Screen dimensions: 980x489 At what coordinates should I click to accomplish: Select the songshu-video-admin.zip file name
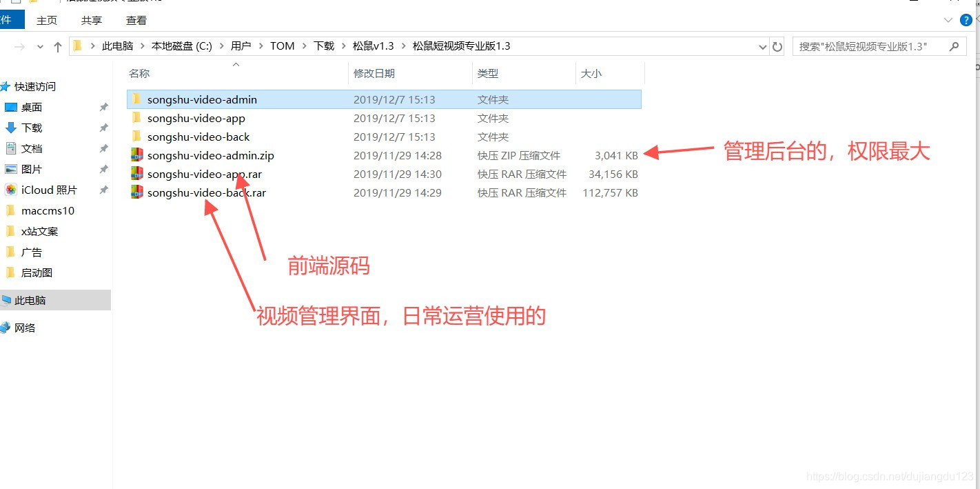211,155
